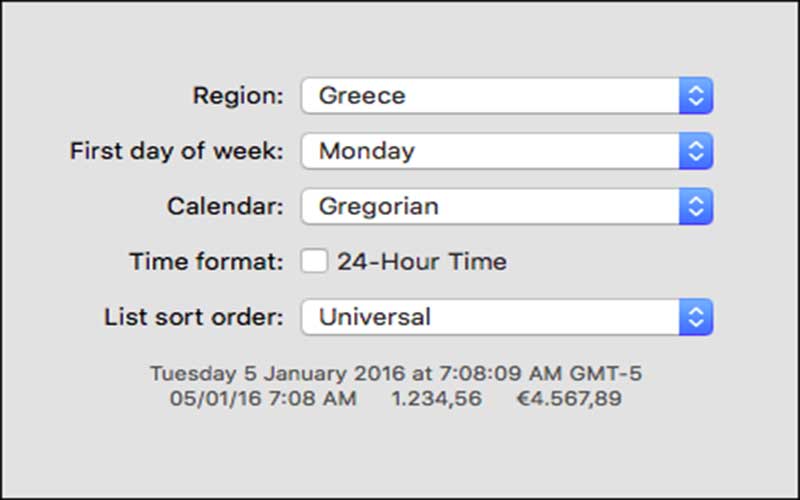Enable the 24-Hour Time checkbox
The image size is (800, 500).
click(315, 262)
